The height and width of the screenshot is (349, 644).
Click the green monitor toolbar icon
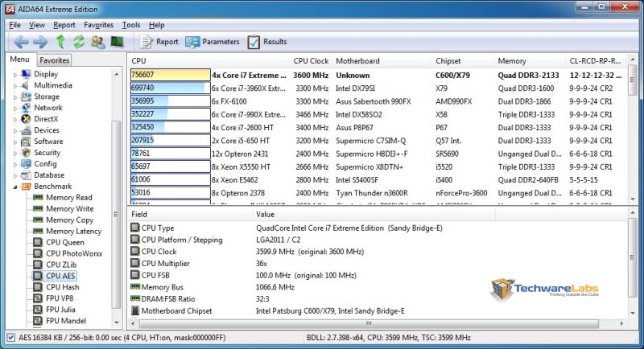pos(117,42)
